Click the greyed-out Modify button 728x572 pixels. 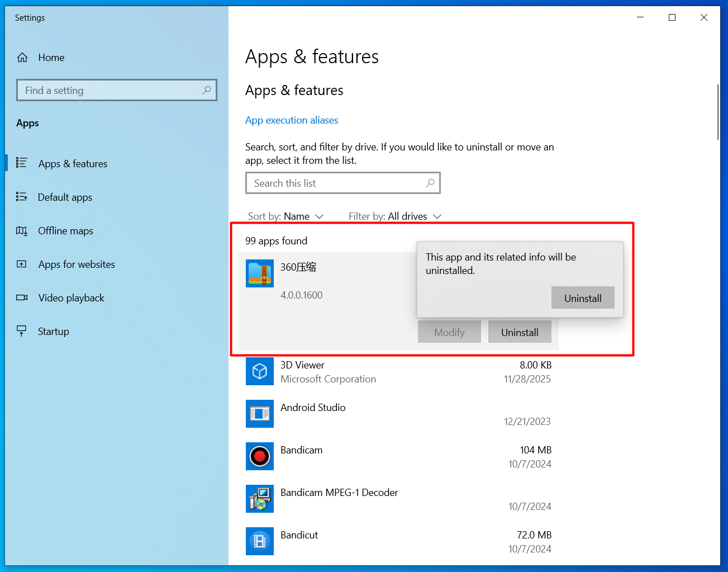click(x=449, y=332)
